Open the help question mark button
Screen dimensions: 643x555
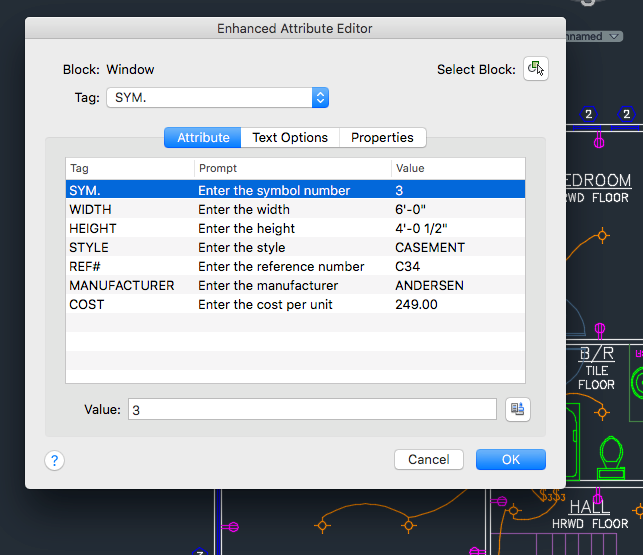pos(54,460)
